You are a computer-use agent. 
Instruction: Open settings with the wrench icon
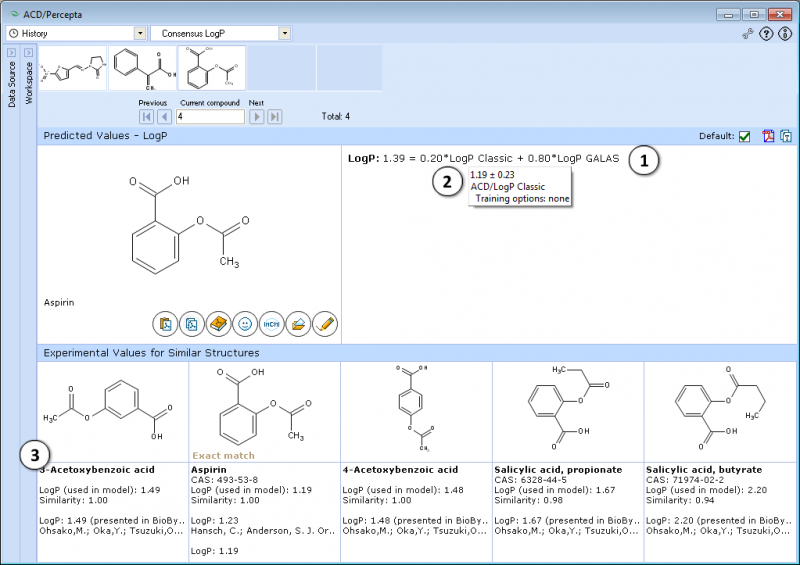point(747,34)
